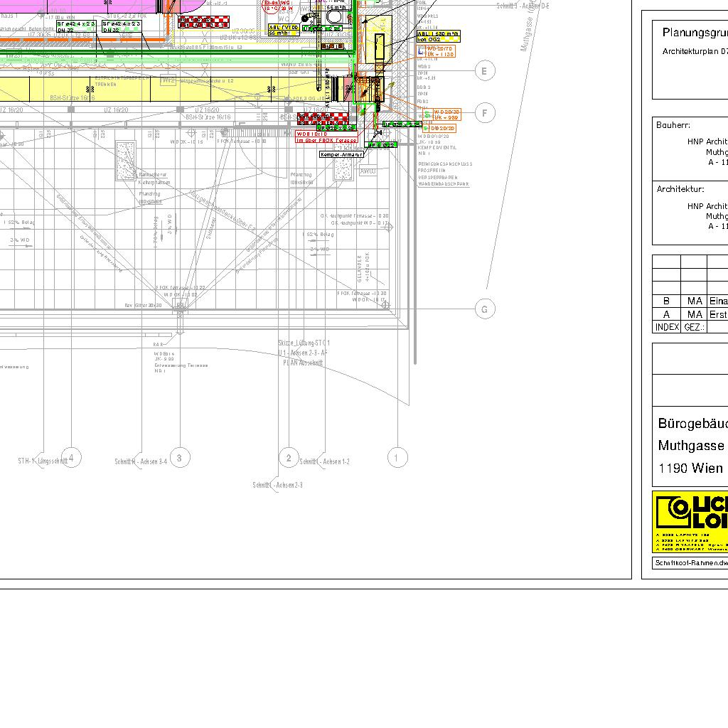This screenshot has width=728, height=728.
Task: Select the 'Schnitt 9 - Achsen D-E' label
Action: pos(523,6)
